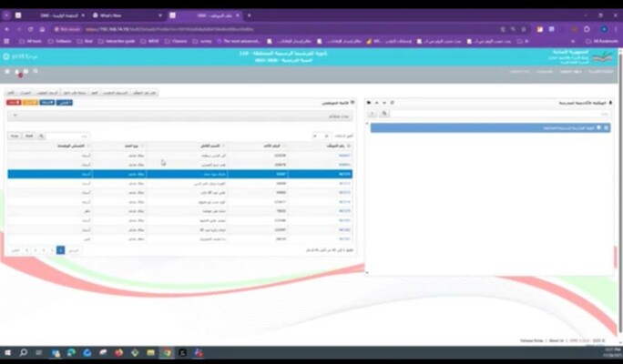
Task: Open the first employee number link in the table
Action: pyautogui.click(x=344, y=155)
